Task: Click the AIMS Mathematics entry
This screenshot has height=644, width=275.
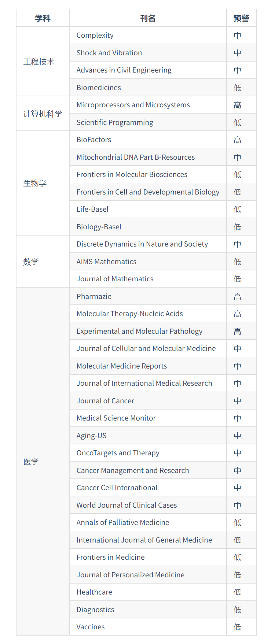Action: coord(106,262)
